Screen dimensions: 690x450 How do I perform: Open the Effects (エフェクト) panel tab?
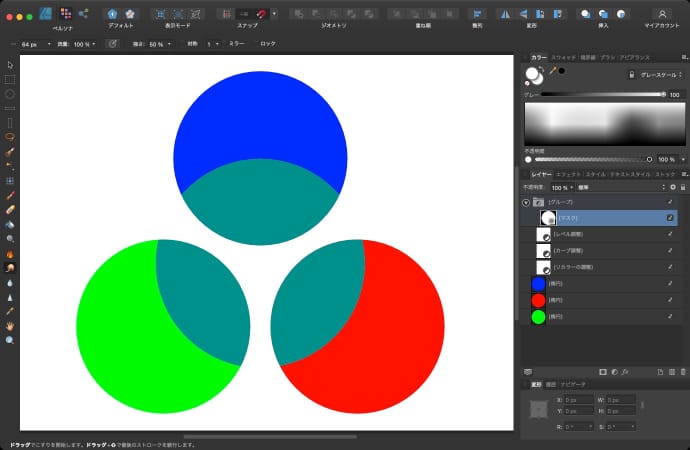tap(568, 174)
